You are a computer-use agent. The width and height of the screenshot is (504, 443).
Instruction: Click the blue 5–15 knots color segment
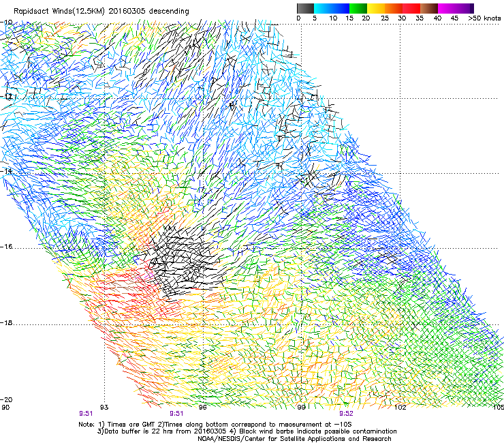[332, 8]
